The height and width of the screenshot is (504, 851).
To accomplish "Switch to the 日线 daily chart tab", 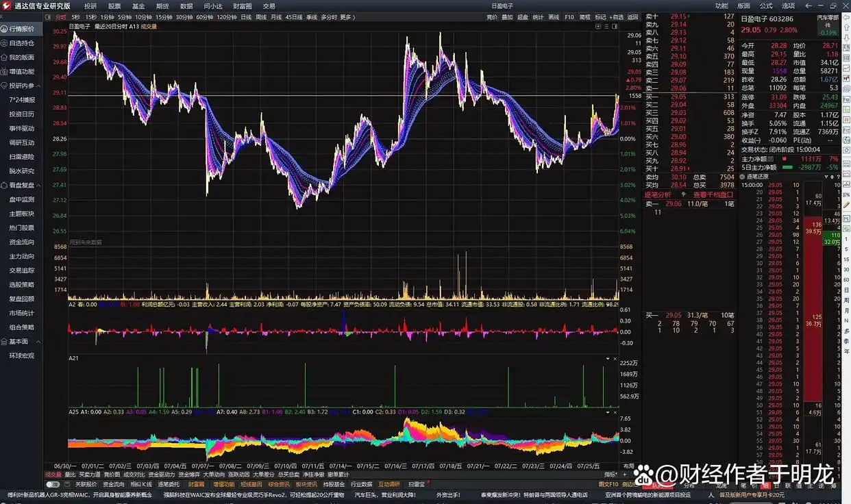I will click(x=246, y=18).
